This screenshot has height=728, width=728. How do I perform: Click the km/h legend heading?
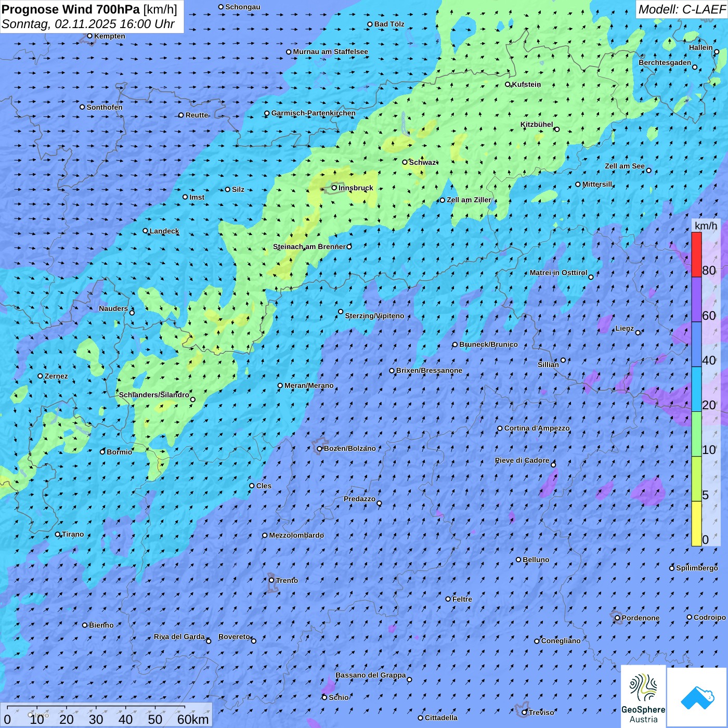[x=706, y=226]
